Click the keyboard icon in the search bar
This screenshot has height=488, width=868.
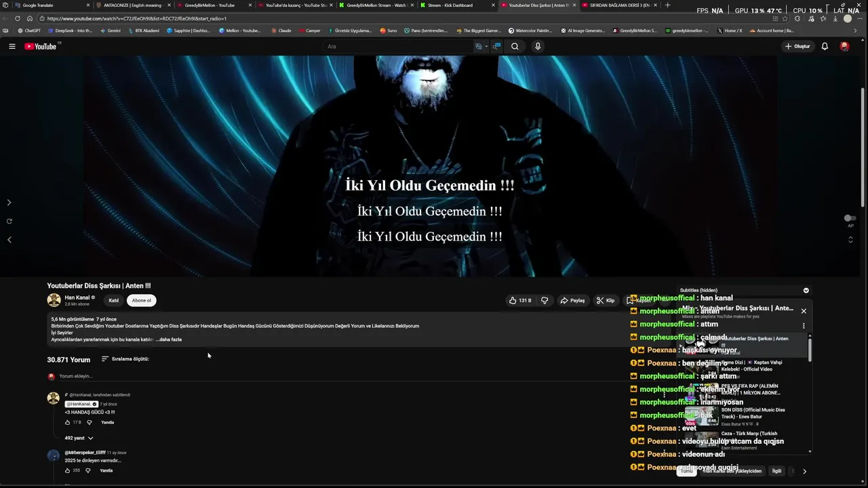tap(479, 46)
